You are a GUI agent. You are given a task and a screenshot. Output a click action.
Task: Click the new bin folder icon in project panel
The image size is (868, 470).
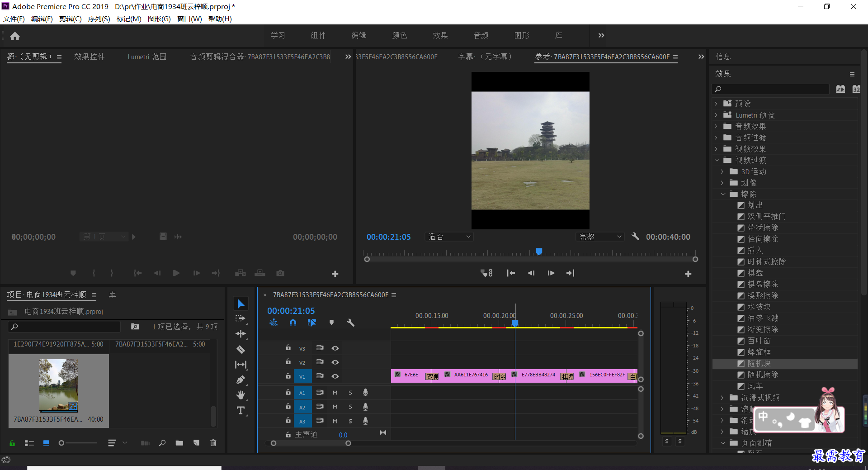click(179, 443)
